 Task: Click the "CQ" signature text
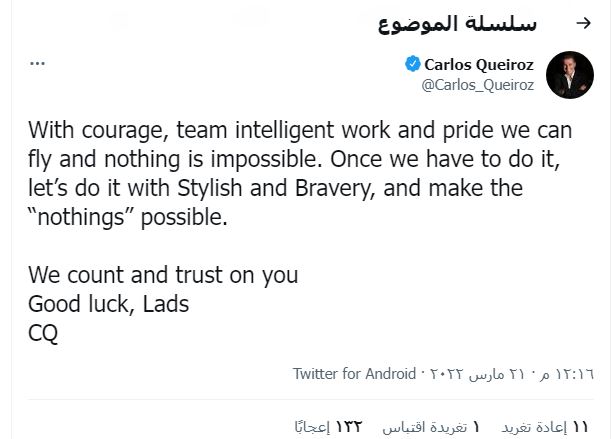click(x=43, y=333)
